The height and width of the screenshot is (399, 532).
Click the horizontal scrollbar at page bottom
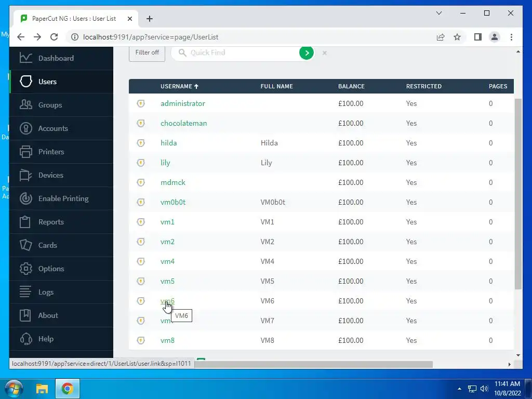313,364
